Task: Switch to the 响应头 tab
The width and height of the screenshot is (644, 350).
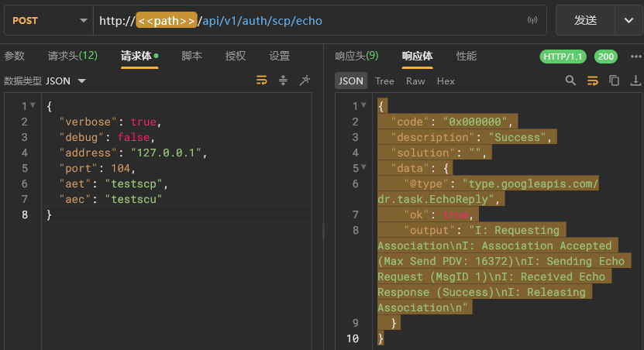Action: pos(356,56)
